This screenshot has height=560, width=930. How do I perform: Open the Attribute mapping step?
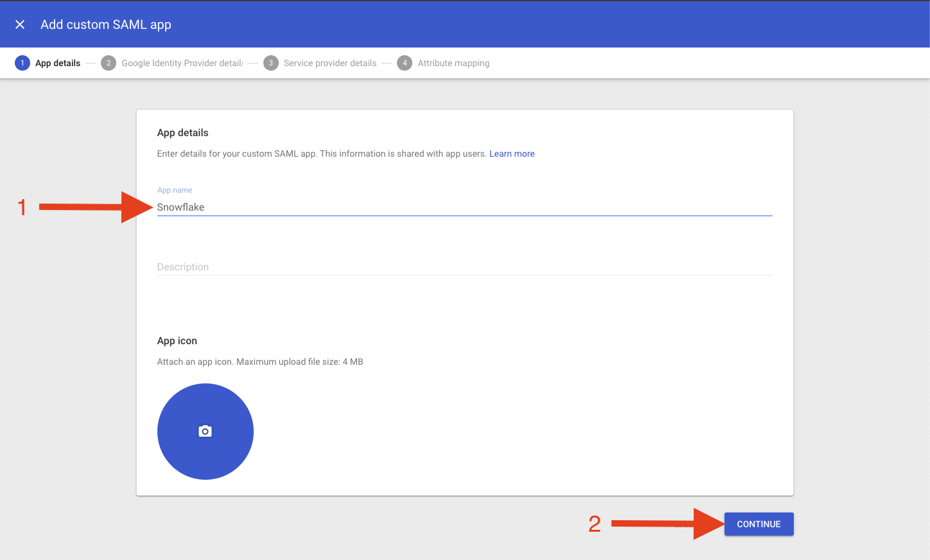[x=453, y=63]
